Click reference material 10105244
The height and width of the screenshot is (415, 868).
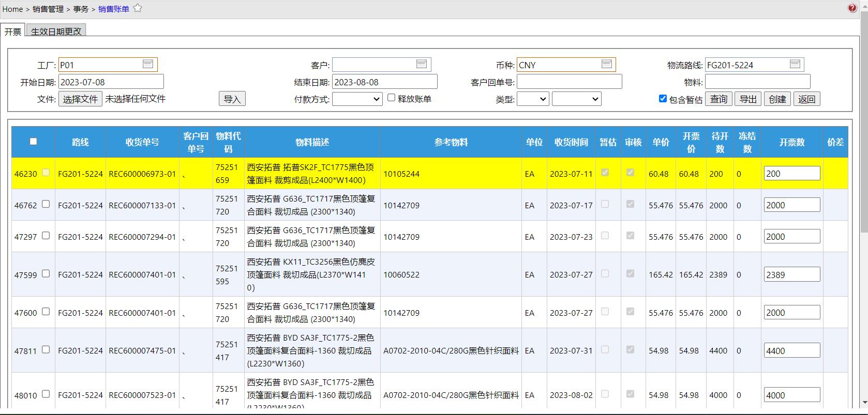coord(401,174)
